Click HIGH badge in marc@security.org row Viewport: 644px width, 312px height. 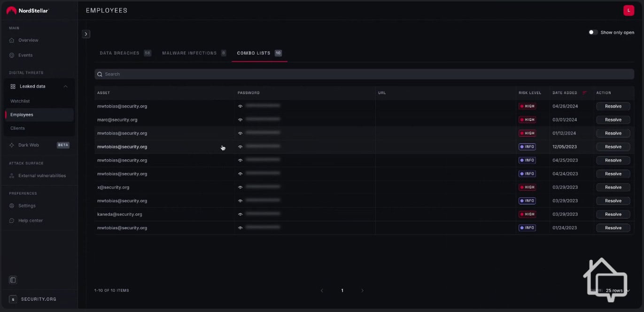[x=527, y=120]
